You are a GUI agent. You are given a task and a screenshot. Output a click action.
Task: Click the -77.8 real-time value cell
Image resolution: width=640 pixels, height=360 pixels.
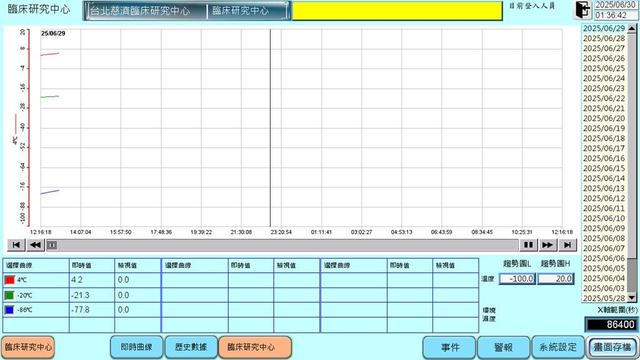point(92,310)
